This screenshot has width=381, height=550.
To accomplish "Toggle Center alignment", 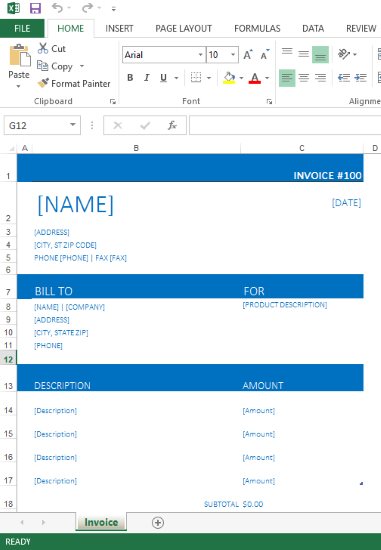I will tap(303, 78).
